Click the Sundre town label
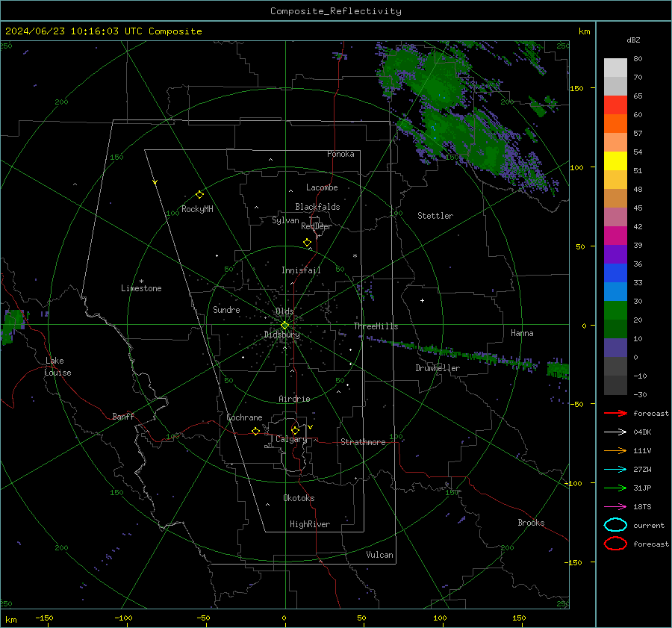Viewport: 672px width, 628px height. point(226,310)
